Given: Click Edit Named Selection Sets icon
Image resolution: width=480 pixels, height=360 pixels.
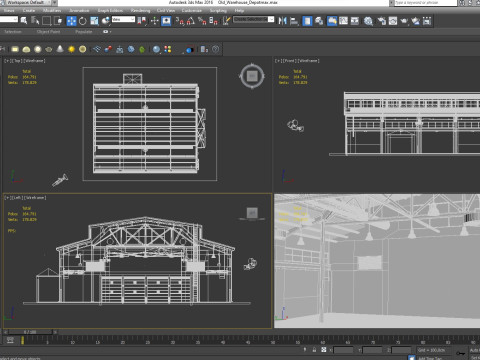Looking at the screenshot, I should point(227,21).
